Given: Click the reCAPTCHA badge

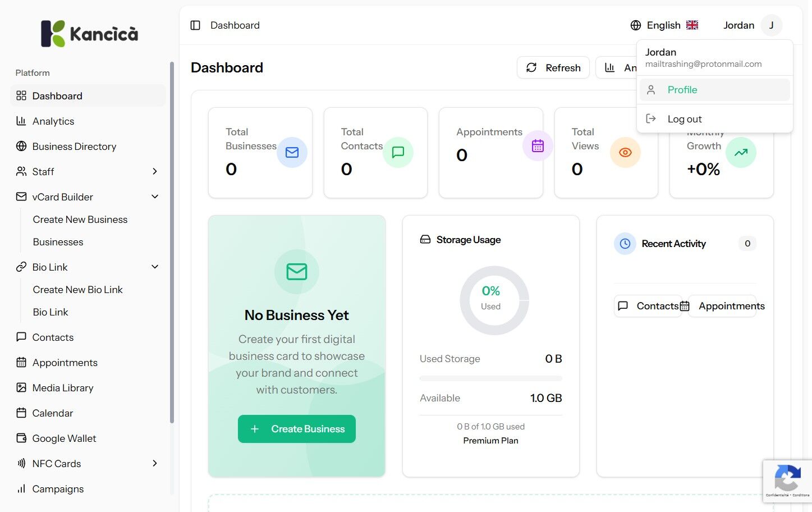Looking at the screenshot, I should click(787, 481).
